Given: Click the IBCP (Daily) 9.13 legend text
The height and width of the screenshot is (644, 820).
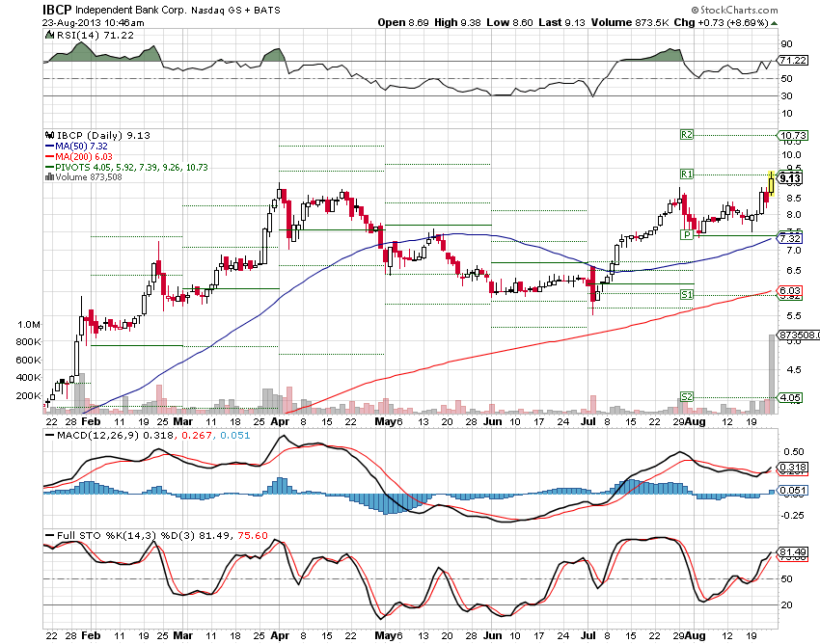Looking at the screenshot, I should pyautogui.click(x=103, y=135).
